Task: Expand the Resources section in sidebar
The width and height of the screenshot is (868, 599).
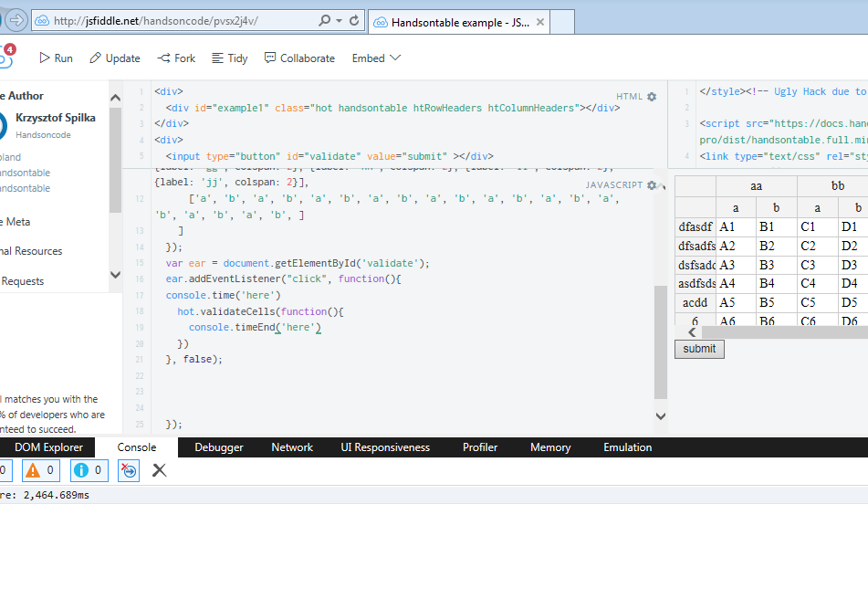Action: [31, 251]
